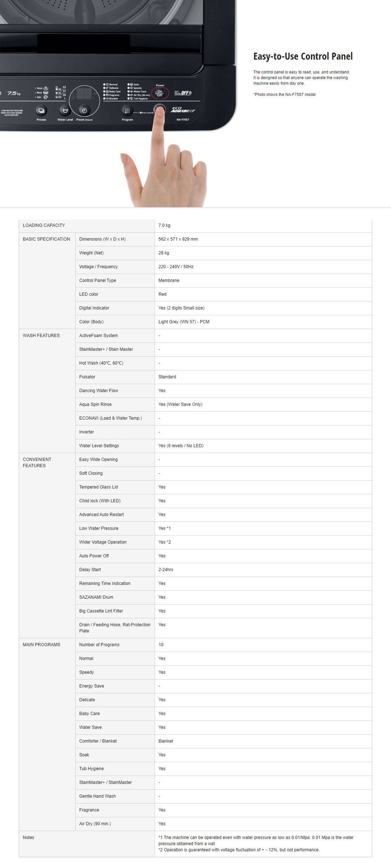Click the Notes row label

point(29,838)
